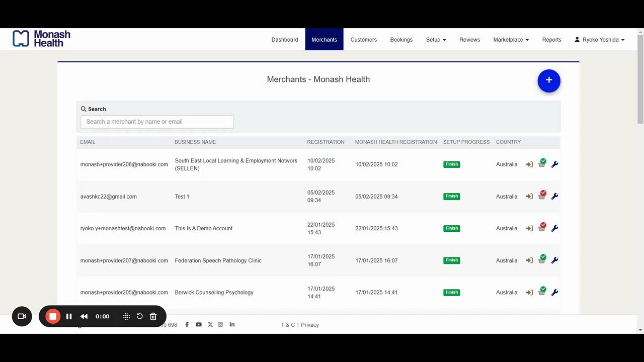Click the merchant search input field
644x362 pixels.
click(x=157, y=122)
